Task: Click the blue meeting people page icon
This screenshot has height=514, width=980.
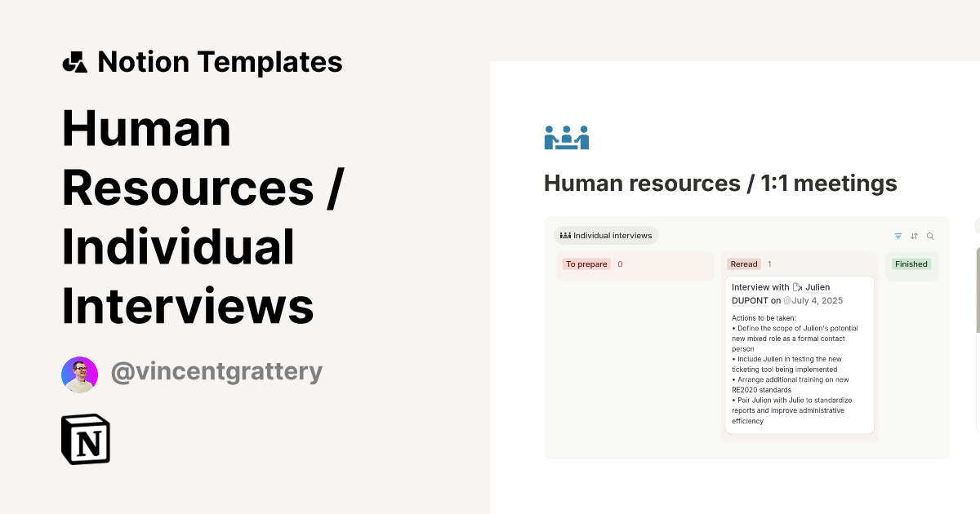Action: [566, 137]
